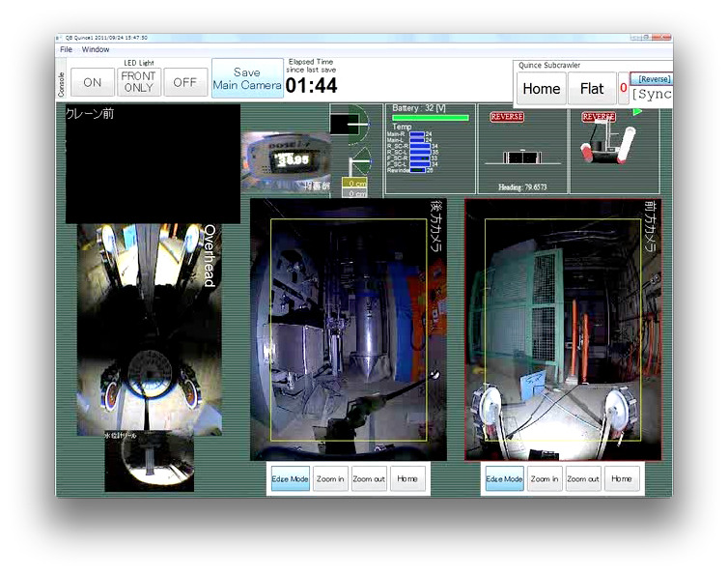Select the front camera (前方カメラ) view
This screenshot has height=574, width=728.
click(x=563, y=330)
